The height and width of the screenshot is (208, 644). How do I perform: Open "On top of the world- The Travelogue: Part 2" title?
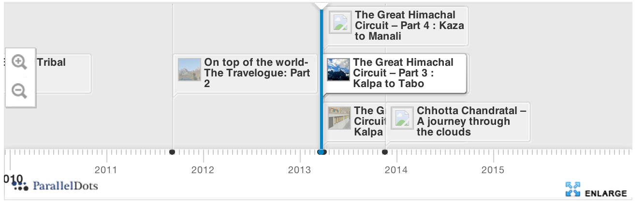coord(257,73)
